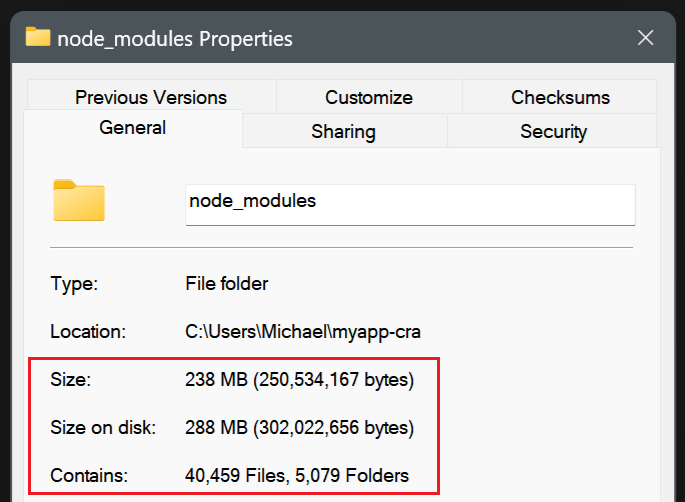Select the Checksums tab
The width and height of the screenshot is (685, 502).
point(560,97)
